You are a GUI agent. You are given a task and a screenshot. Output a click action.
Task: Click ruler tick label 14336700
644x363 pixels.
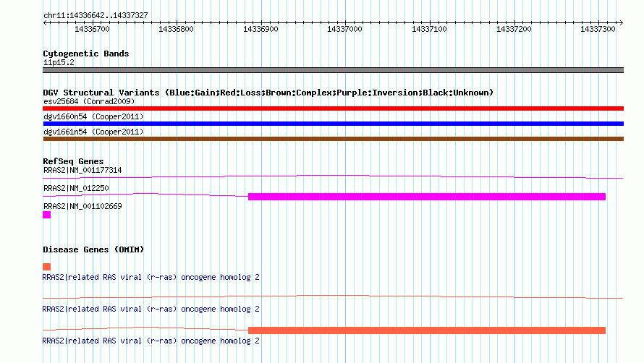[92, 29]
